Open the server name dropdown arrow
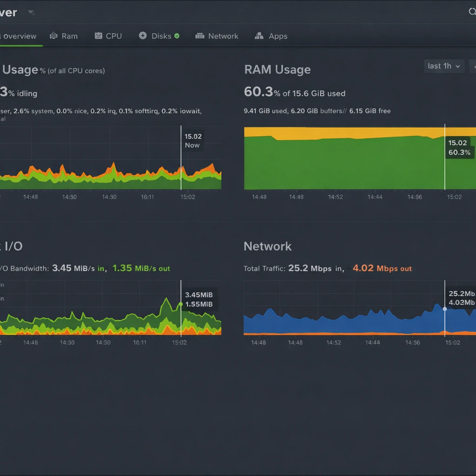The width and height of the screenshot is (476, 476). coord(31,12)
